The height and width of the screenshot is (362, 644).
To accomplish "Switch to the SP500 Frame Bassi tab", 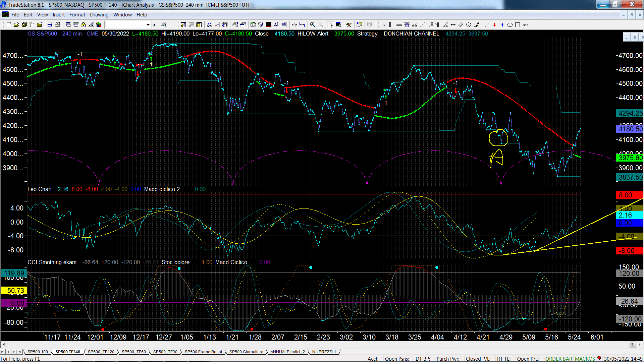I will click(203, 352).
